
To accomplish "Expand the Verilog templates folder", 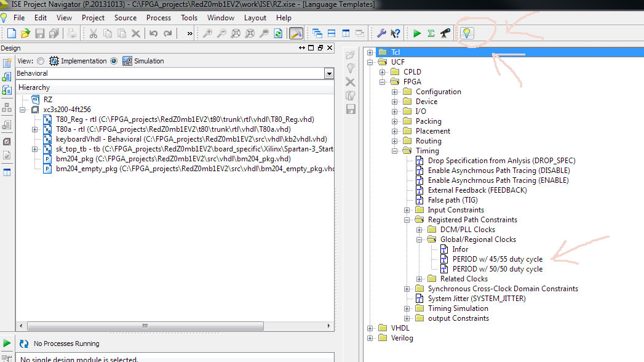I will [x=370, y=338].
